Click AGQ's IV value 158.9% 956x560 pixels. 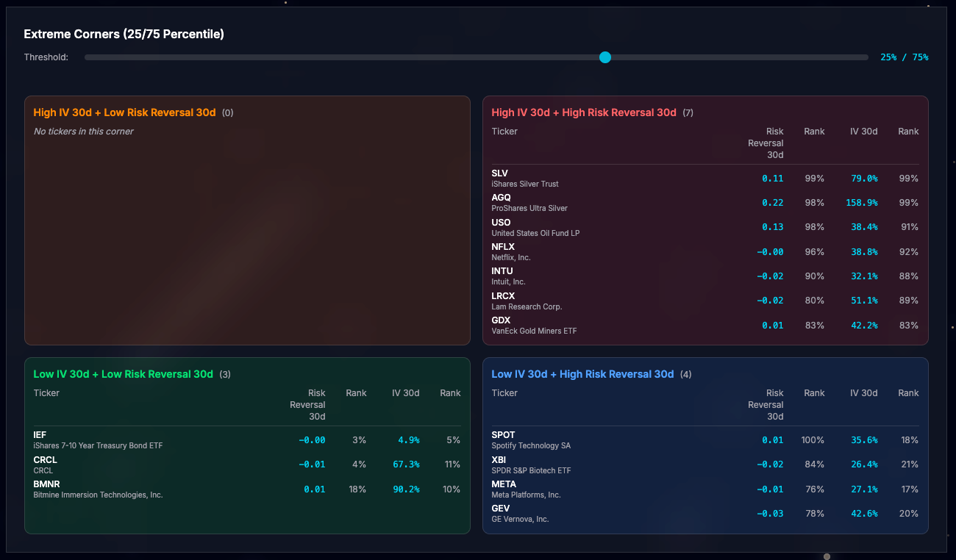pyautogui.click(x=862, y=203)
